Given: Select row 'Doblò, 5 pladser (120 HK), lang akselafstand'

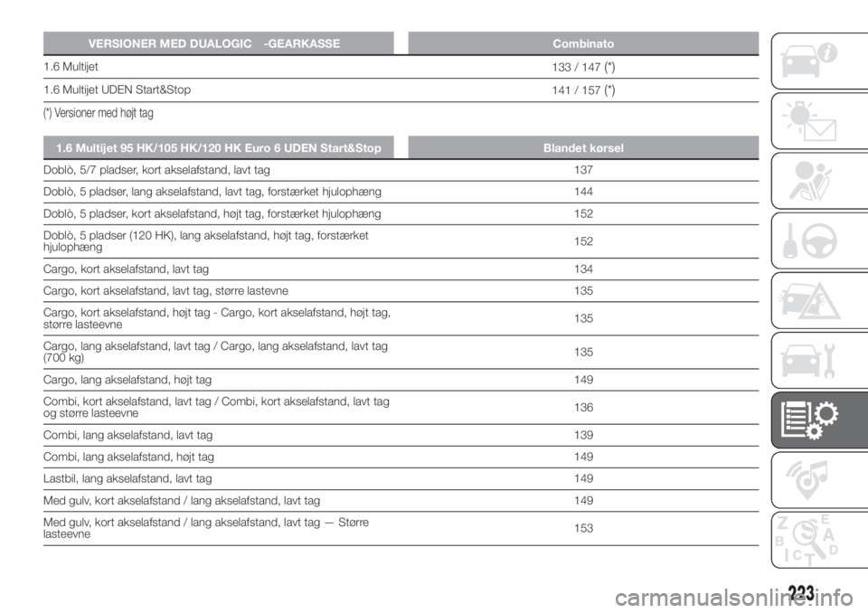Looking at the screenshot, I should coord(401,241).
